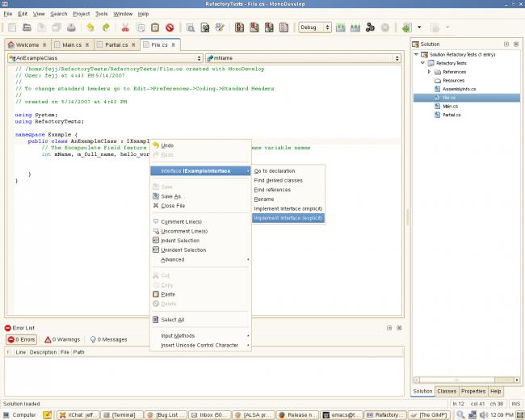525x420 pixels.
Task: Select Find references in submenu
Action: (288, 190)
